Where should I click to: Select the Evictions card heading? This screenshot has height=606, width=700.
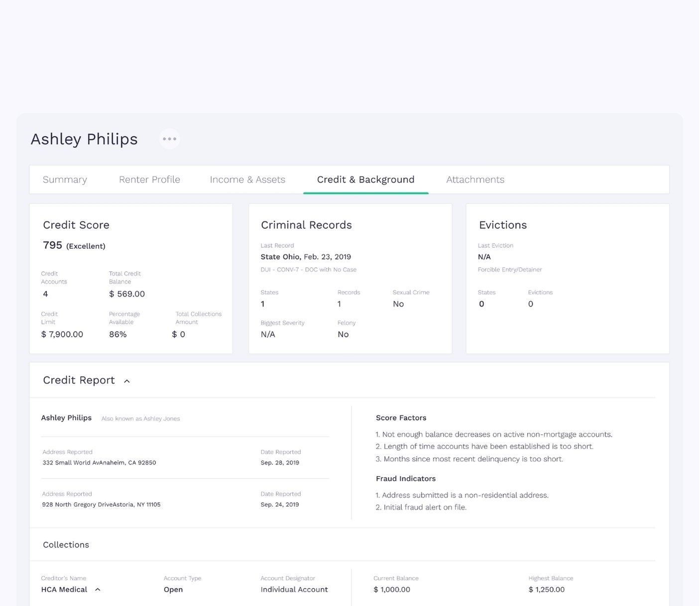coord(502,225)
